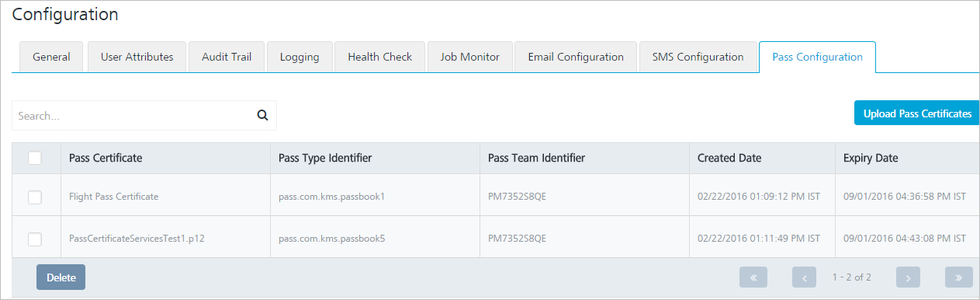980x300 pixels.
Task: Open Email Configuration tab
Action: (x=576, y=57)
